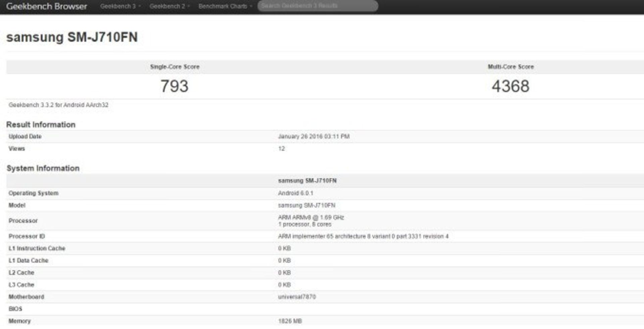Select the Views label
This screenshot has width=644, height=329.
[17, 149]
